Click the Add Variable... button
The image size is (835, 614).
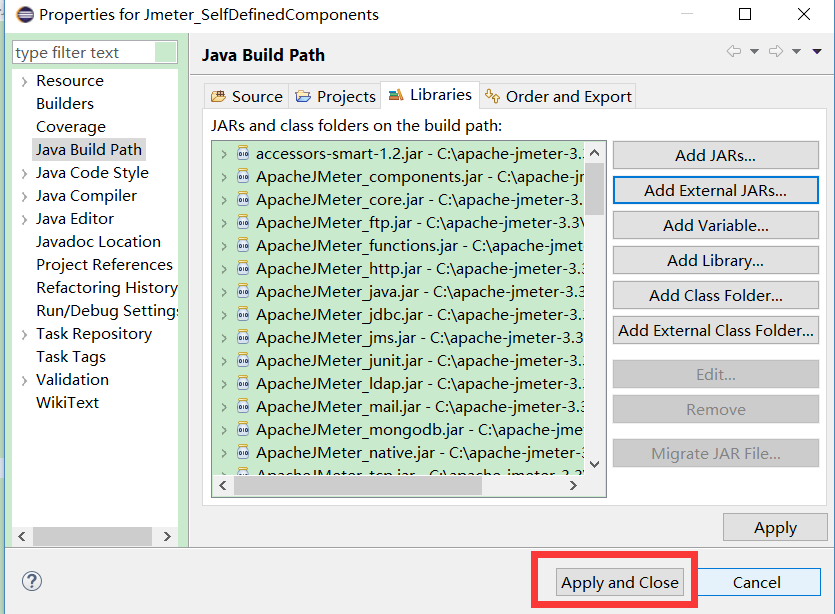pos(715,225)
